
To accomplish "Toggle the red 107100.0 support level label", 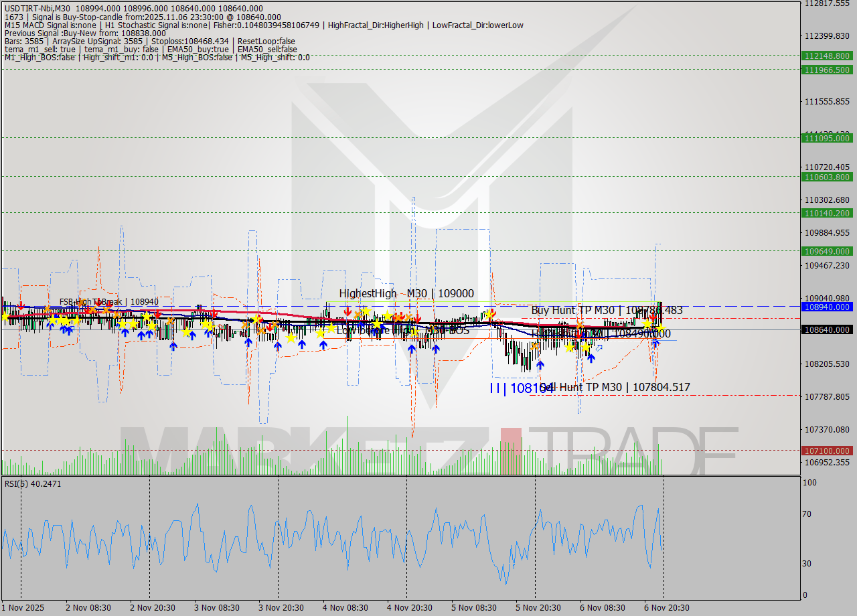I will 828,451.
